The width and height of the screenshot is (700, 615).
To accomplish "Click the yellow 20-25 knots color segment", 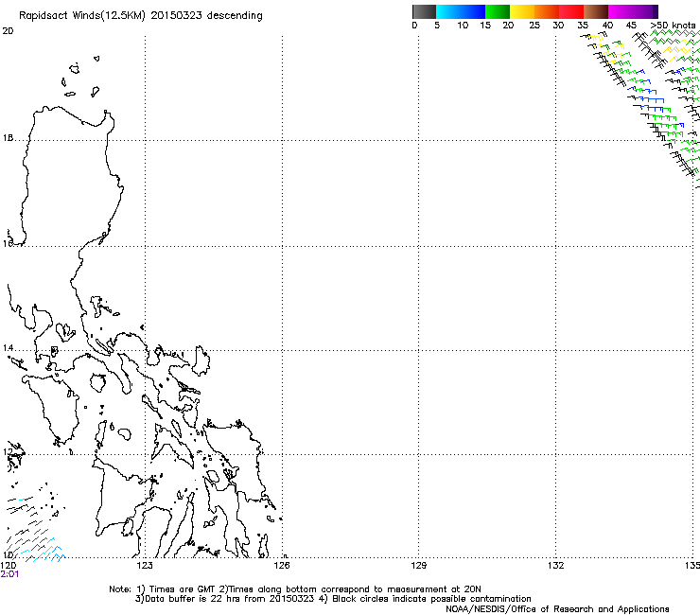I will tap(522, 12).
